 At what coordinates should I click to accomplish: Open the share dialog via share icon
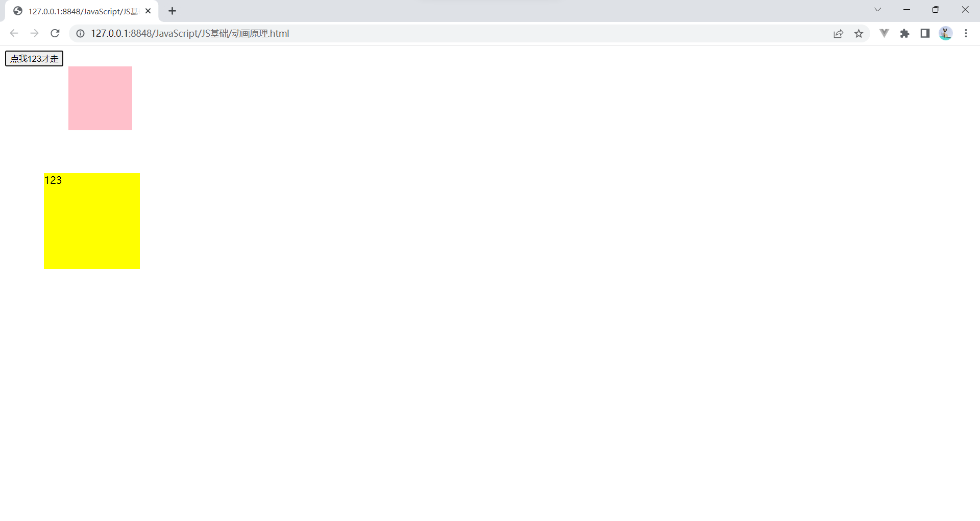[x=838, y=33]
